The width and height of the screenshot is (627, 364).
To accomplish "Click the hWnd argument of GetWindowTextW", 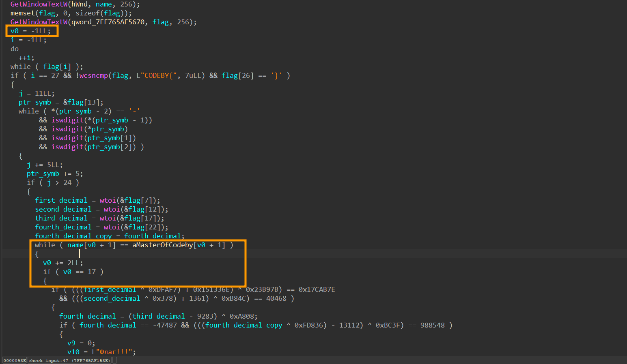I will (x=80, y=4).
